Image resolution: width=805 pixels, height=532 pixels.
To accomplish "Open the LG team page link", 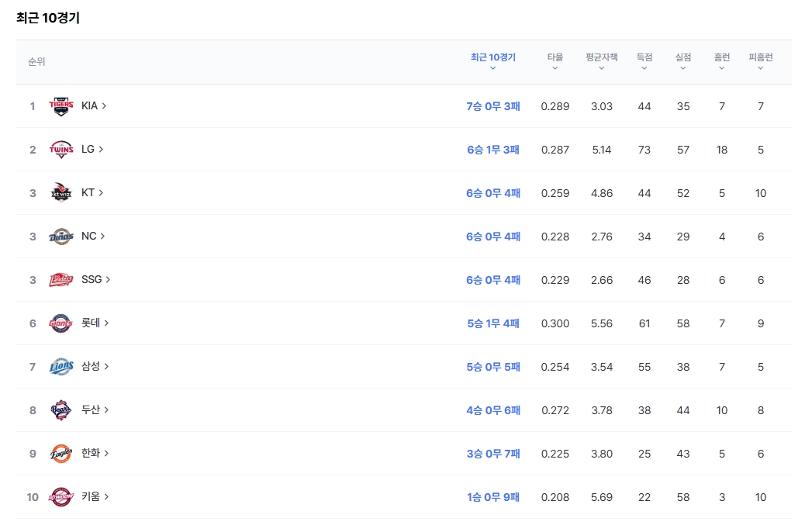I will click(x=92, y=150).
